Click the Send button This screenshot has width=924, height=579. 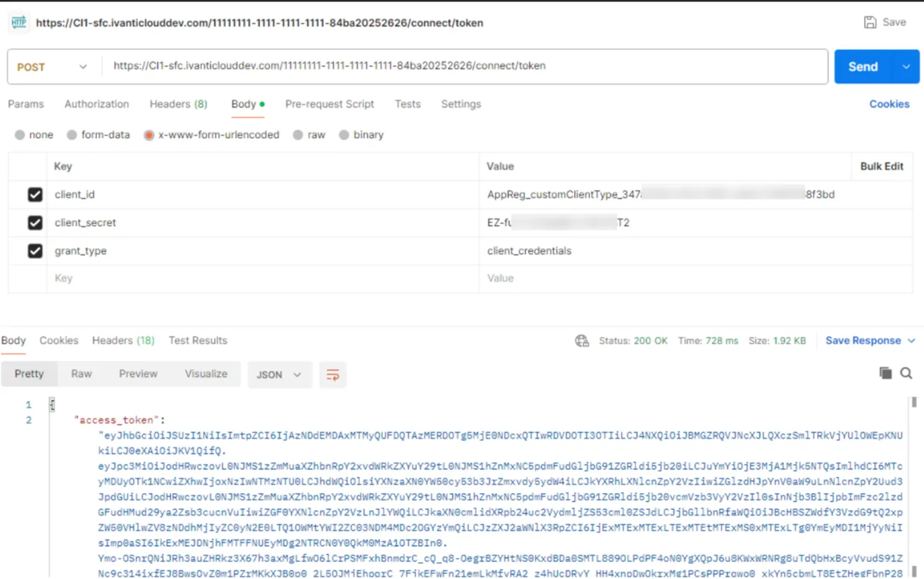click(x=863, y=67)
